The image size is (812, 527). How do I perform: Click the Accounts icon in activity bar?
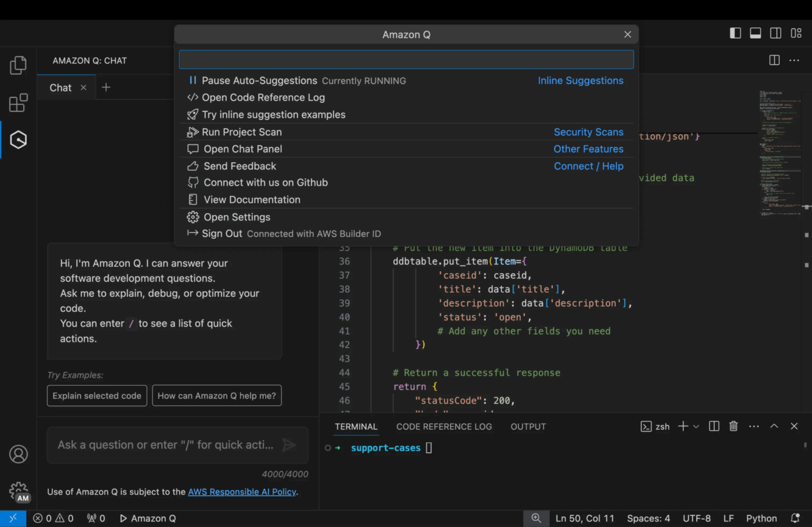click(x=17, y=455)
